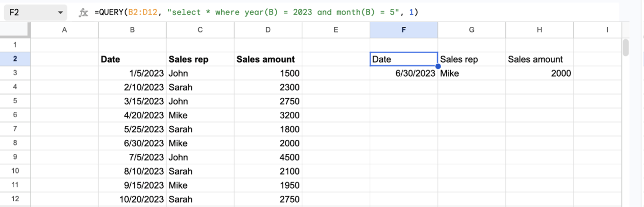Click the Date cell in column F
Screen dimensions: 644x207
click(404, 59)
